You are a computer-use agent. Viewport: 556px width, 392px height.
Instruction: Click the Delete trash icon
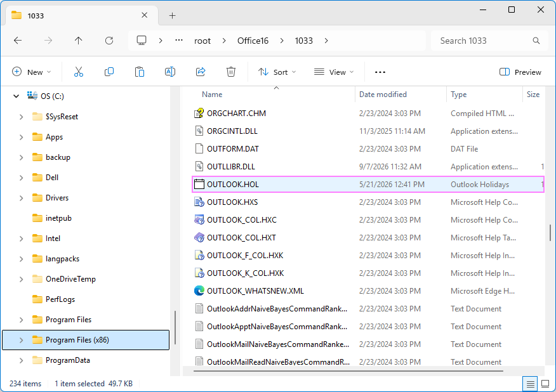(x=231, y=72)
